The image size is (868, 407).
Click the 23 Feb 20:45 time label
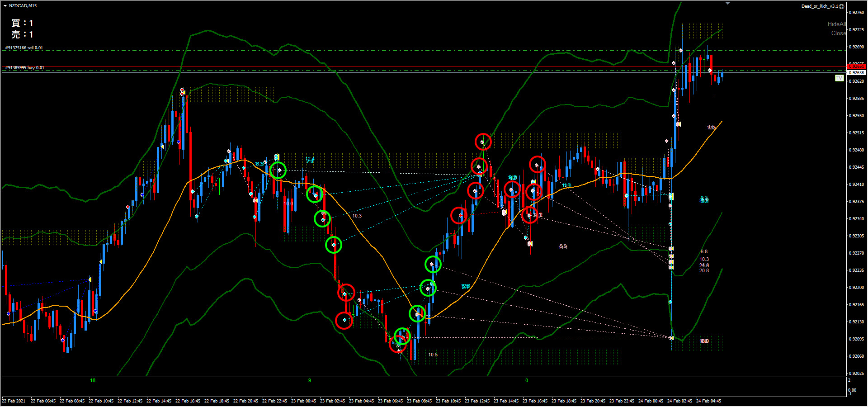(593, 401)
